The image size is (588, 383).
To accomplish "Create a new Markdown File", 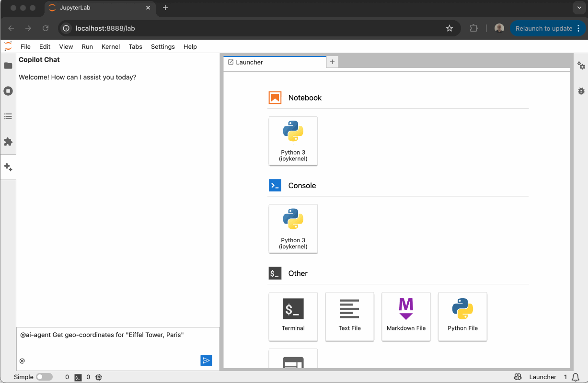I will (406, 316).
